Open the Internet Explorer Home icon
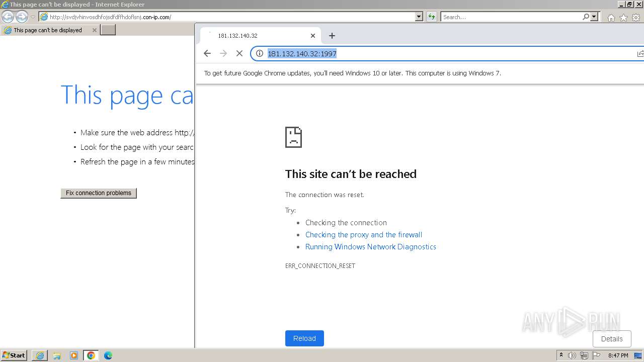This screenshot has width=644, height=362. click(x=611, y=18)
